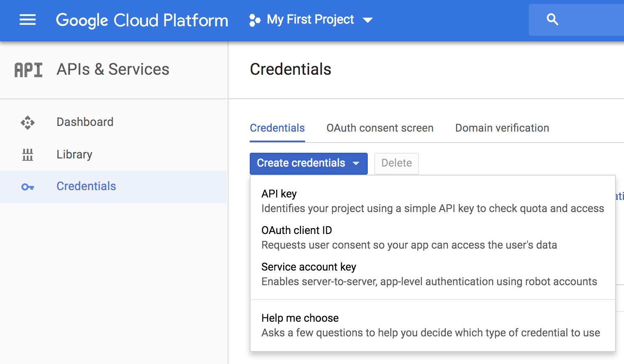Expand the My First Project selector

click(310, 19)
